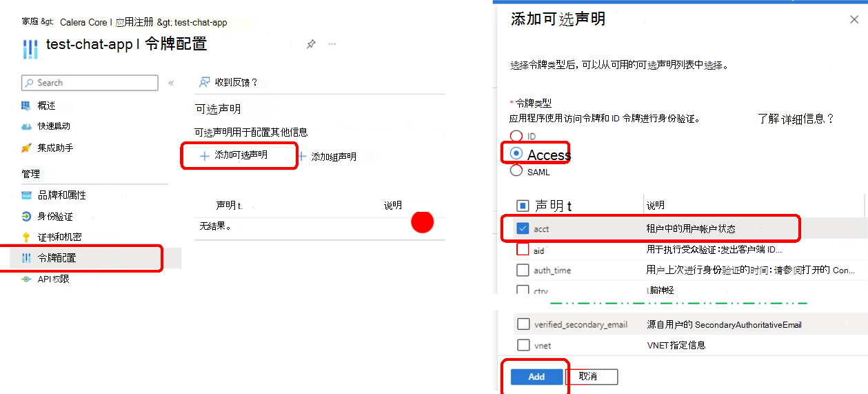Click the panel's 说明 column header
This screenshot has height=394, width=868.
(x=656, y=206)
